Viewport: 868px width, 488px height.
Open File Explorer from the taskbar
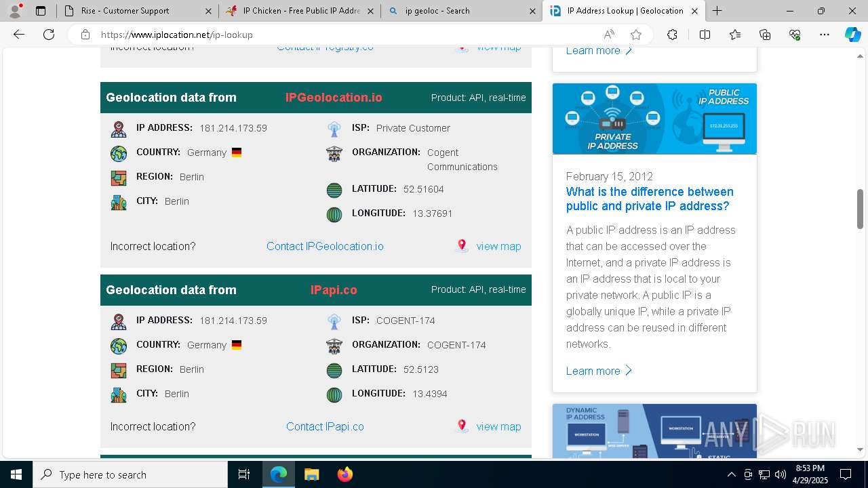(x=311, y=474)
